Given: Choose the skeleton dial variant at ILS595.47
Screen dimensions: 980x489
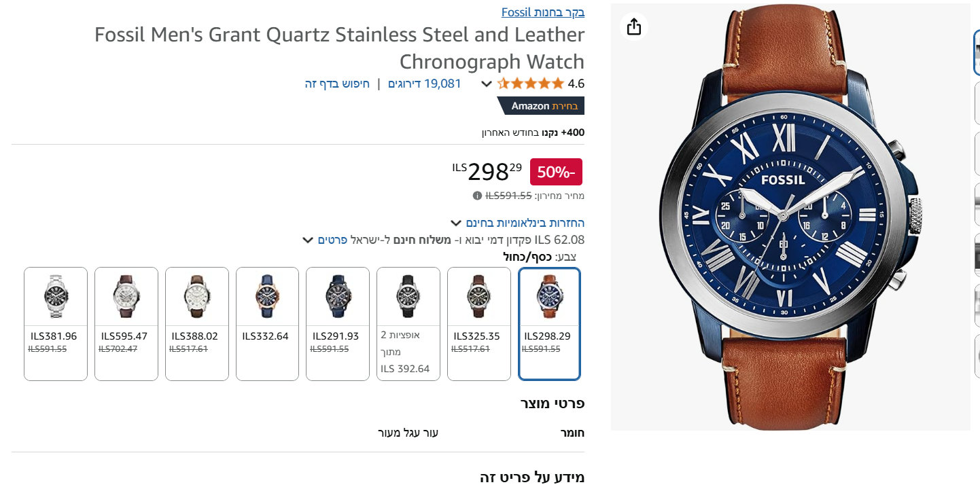Looking at the screenshot, I should [126, 323].
